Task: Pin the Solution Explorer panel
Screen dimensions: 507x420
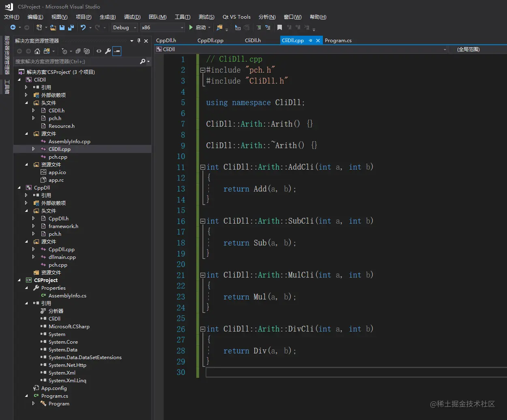Action: coord(139,41)
